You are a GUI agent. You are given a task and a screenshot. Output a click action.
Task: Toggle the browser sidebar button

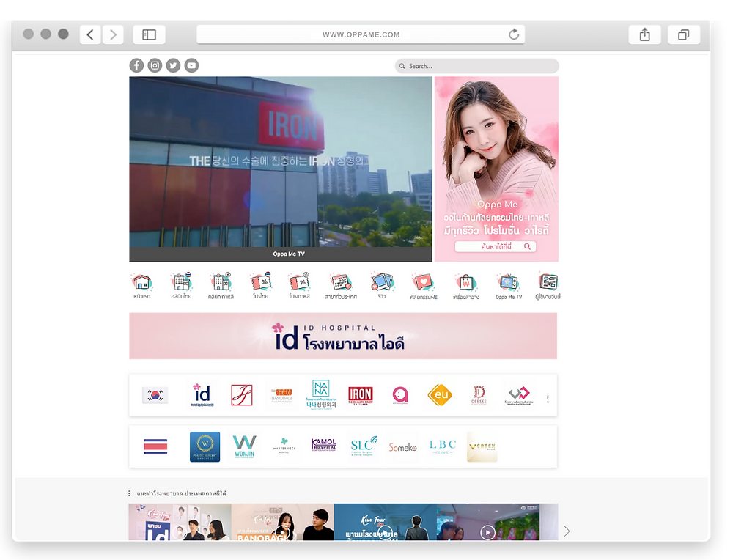point(149,34)
